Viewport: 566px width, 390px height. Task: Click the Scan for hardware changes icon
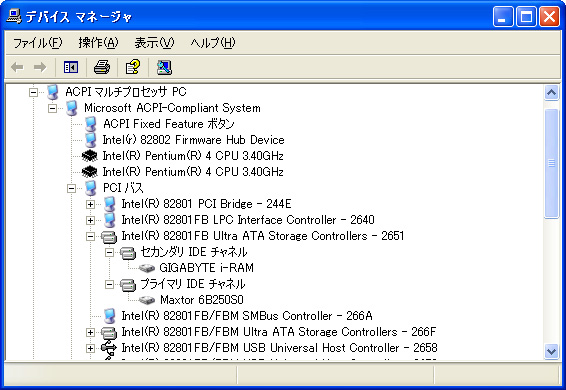(x=164, y=67)
